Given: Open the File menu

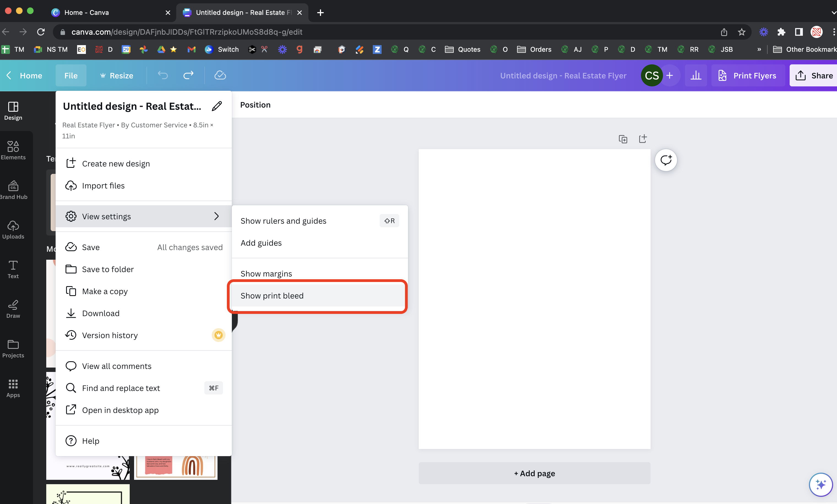Looking at the screenshot, I should coord(71,75).
